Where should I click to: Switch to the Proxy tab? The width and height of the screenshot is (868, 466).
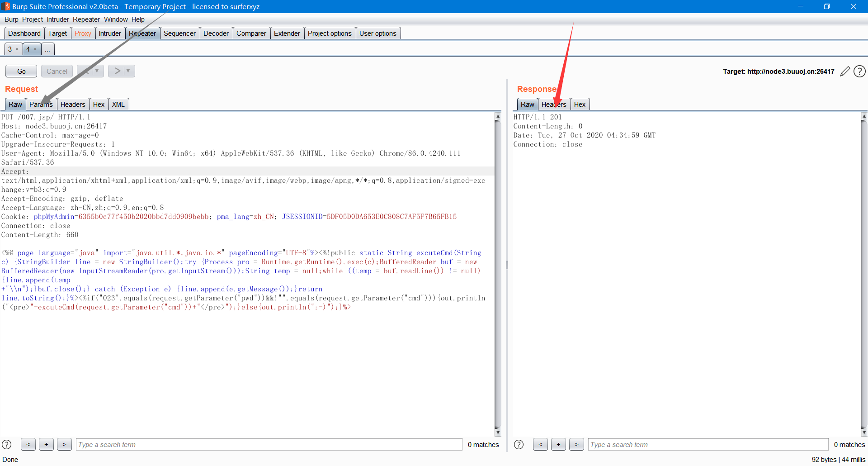point(83,33)
